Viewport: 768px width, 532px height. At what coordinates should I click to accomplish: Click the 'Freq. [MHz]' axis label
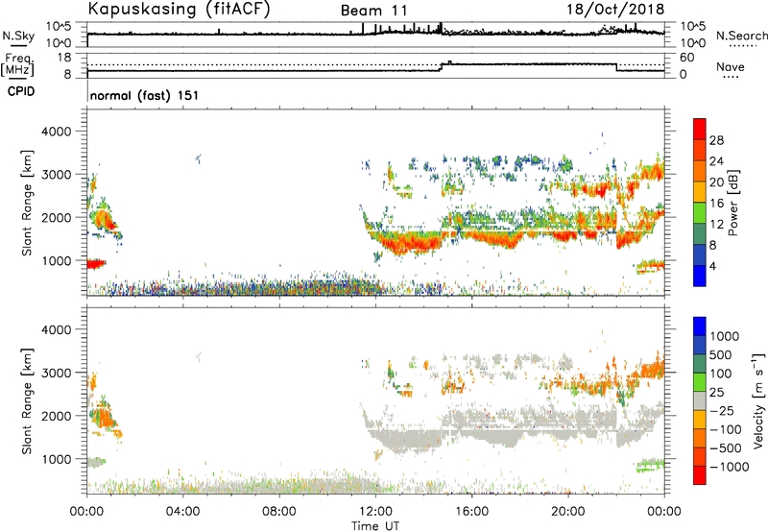17,65
